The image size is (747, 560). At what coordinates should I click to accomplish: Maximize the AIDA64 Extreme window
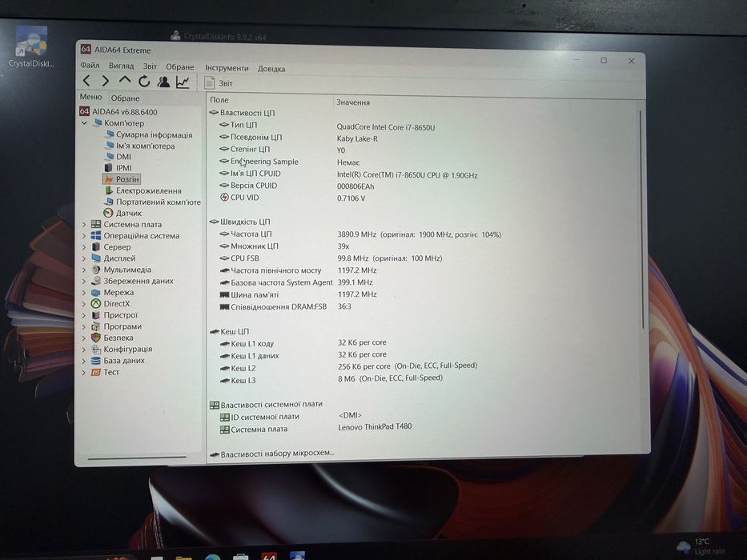[604, 61]
